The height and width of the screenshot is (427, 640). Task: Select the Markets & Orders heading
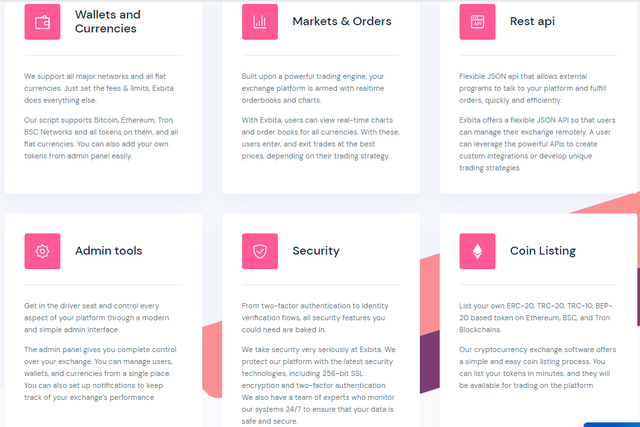tap(342, 21)
